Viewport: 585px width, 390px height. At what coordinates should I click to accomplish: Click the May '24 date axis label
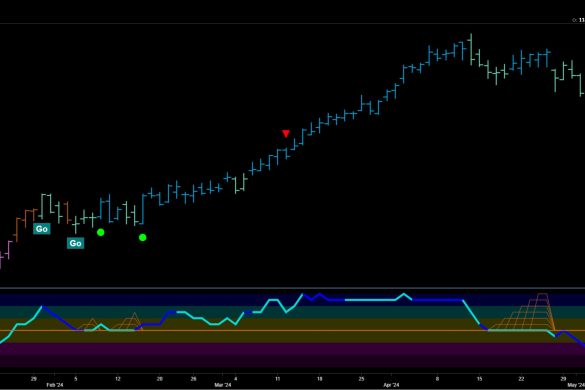576,385
